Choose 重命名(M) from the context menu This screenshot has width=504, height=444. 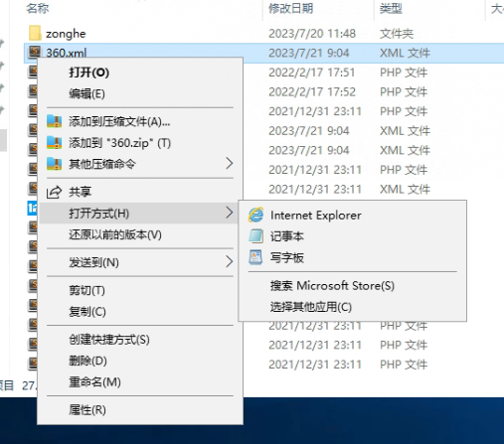pos(140,381)
